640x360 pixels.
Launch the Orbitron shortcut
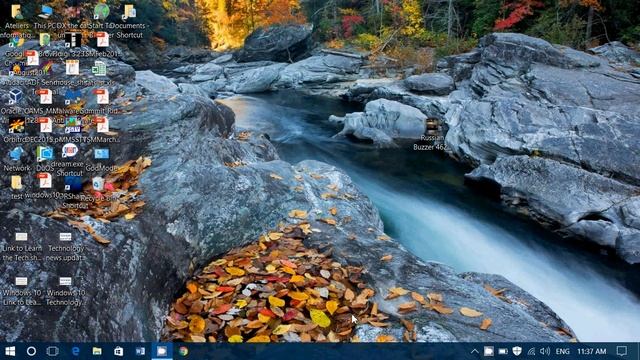16,125
